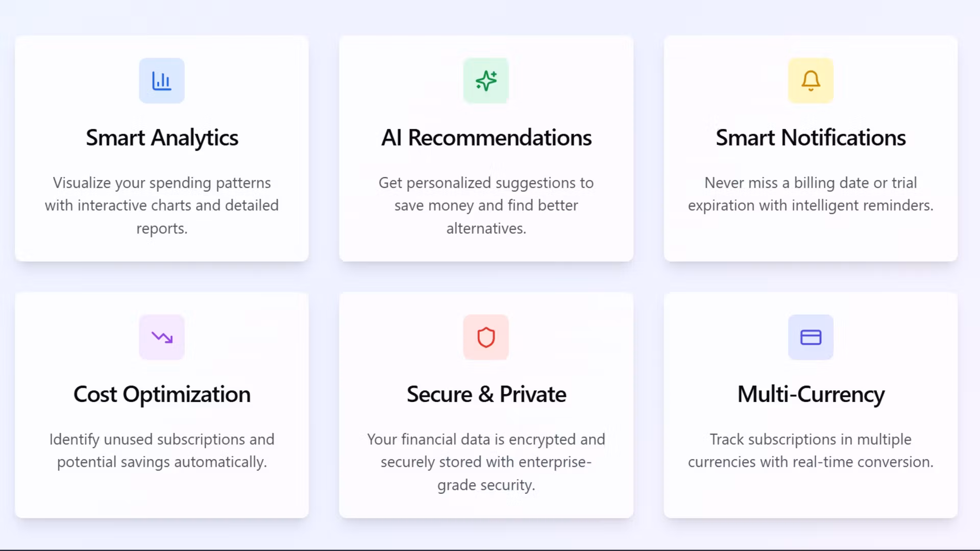The height and width of the screenshot is (551, 980).
Task: Click the "Visualize your spending patterns" description
Action: tap(162, 205)
